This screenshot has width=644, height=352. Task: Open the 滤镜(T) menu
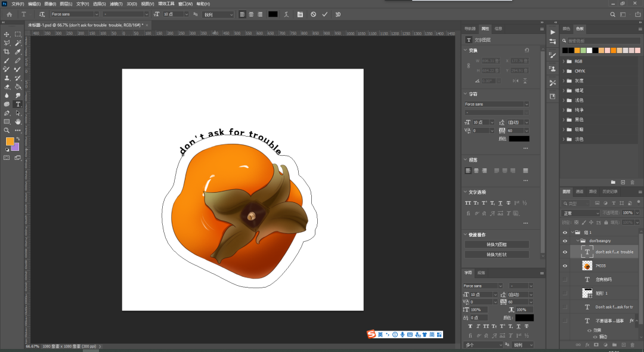[116, 4]
